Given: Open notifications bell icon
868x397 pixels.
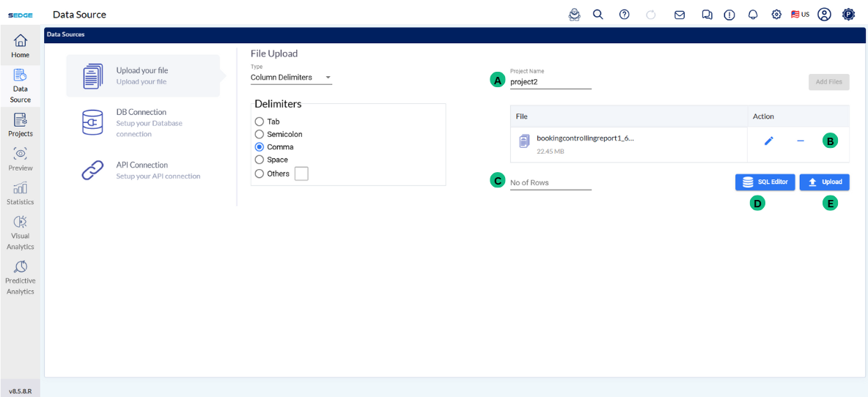Looking at the screenshot, I should click(x=753, y=15).
